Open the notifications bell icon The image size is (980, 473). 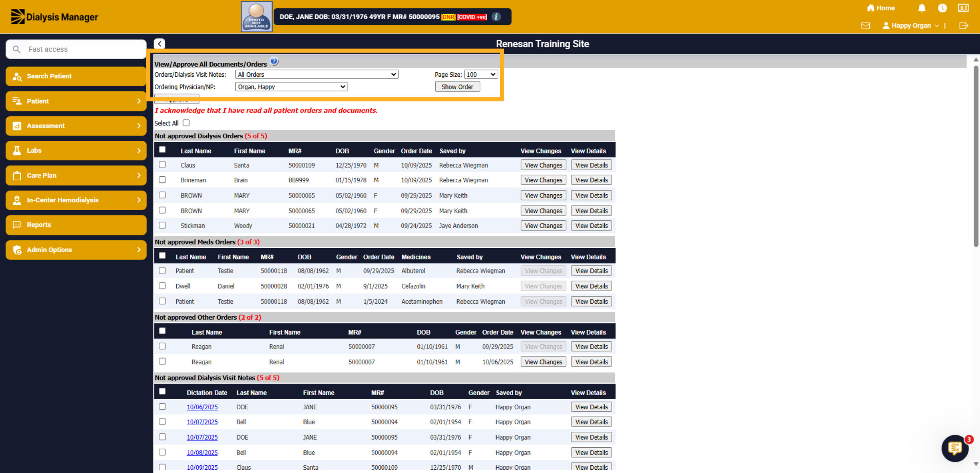[x=922, y=8]
